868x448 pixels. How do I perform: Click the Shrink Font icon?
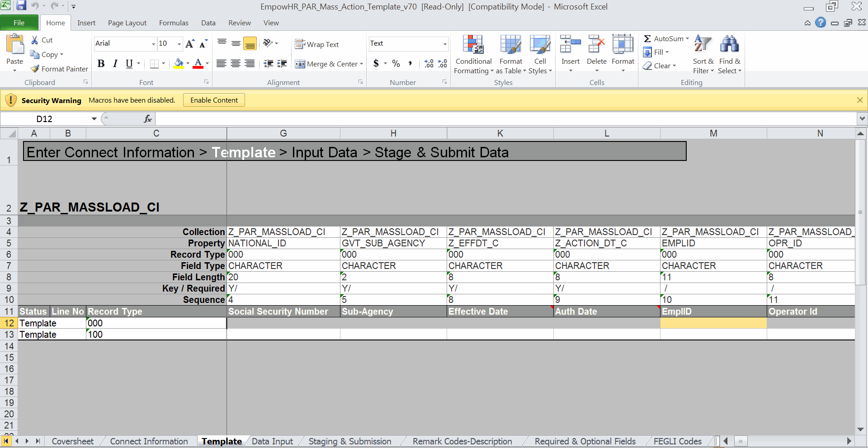point(203,43)
